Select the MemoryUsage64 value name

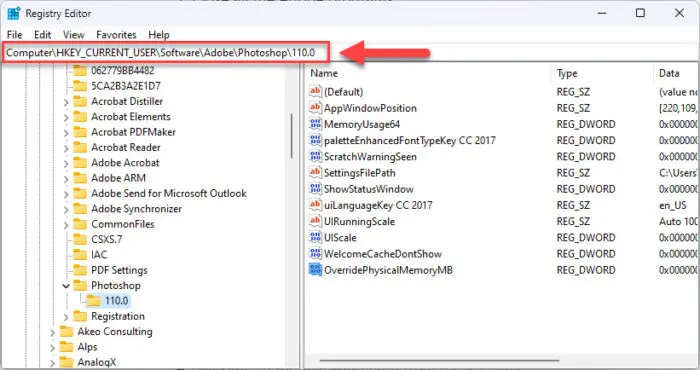click(362, 124)
